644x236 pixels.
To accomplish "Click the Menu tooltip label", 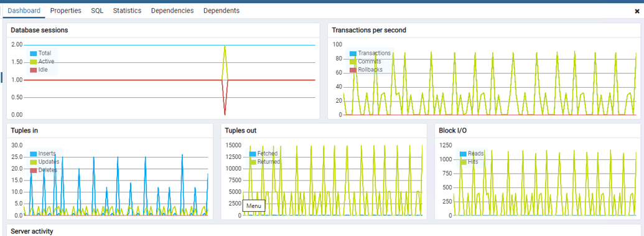I will tap(254, 206).
